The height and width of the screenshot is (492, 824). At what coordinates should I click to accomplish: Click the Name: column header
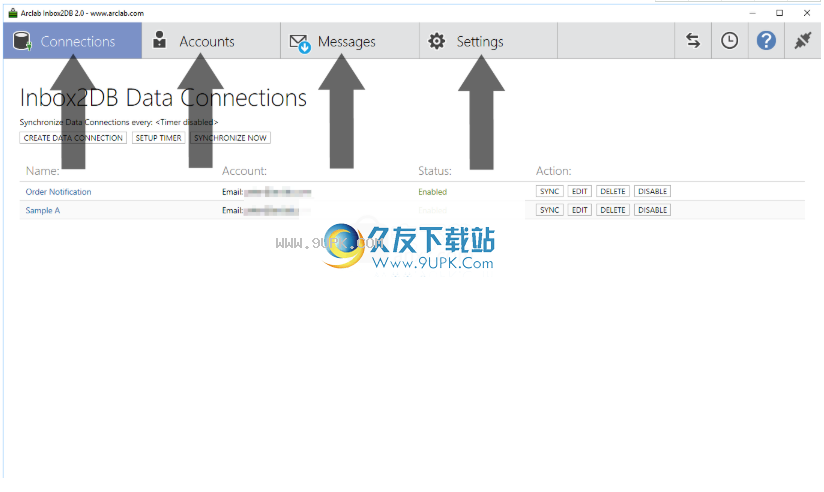tap(43, 171)
